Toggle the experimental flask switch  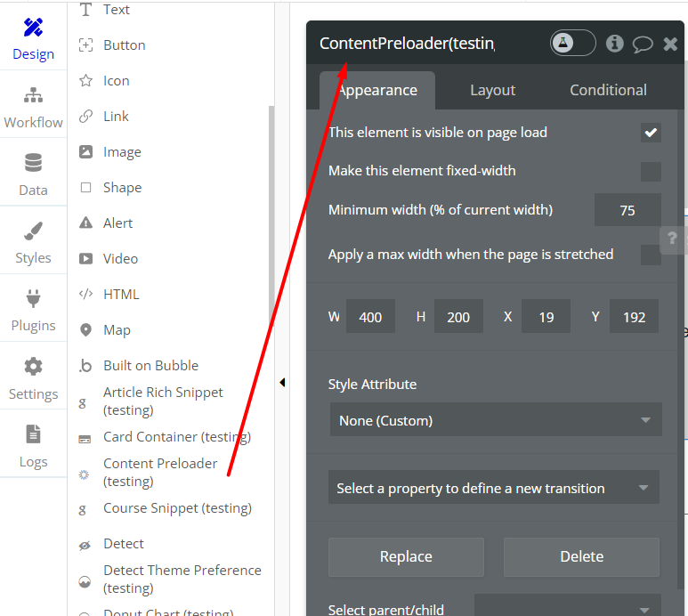[x=572, y=43]
